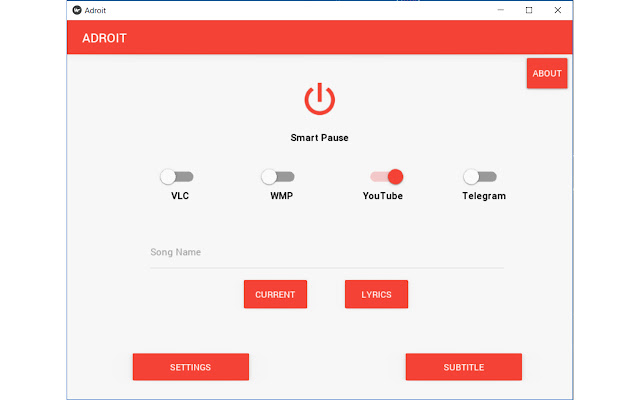Click the Smart Pause label
Screen dimensions: 640x400
click(320, 138)
